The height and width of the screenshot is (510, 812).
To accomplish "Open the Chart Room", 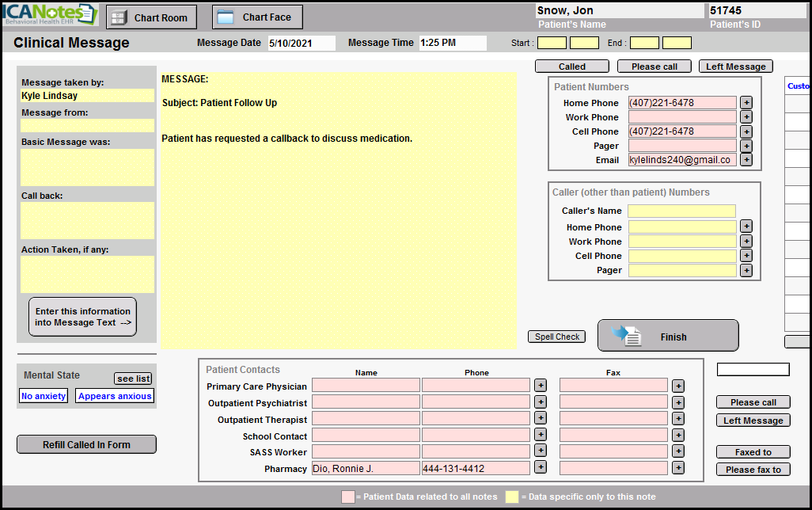I will pos(151,17).
